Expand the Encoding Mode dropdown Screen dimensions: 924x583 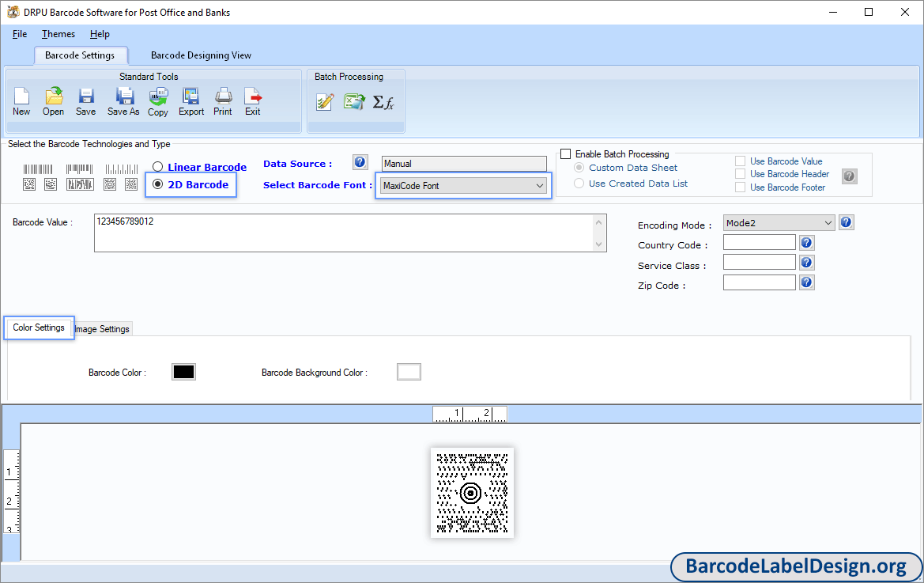[x=779, y=223]
